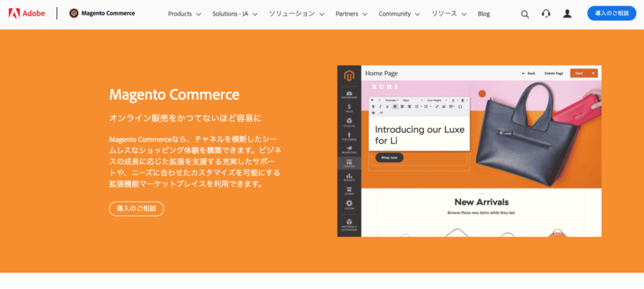Open the Line Height dropdown
The height and width of the screenshot is (289, 644).
437,100
